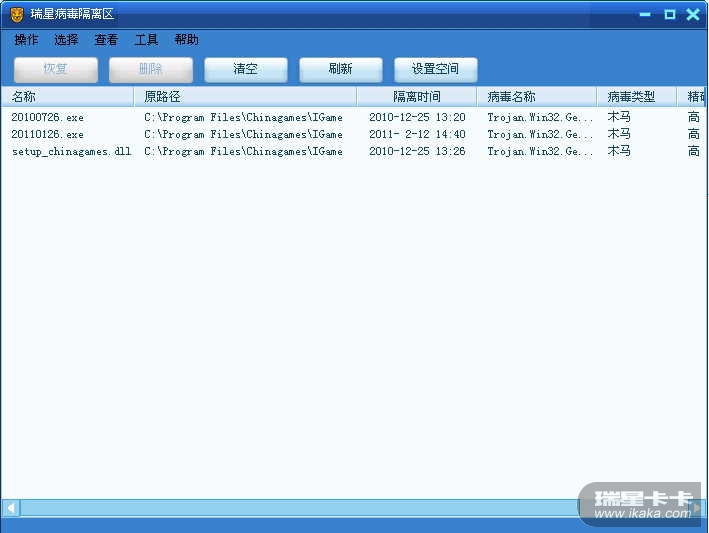
Task: Sort by the 病毒类型 column header
Action: (x=637, y=97)
